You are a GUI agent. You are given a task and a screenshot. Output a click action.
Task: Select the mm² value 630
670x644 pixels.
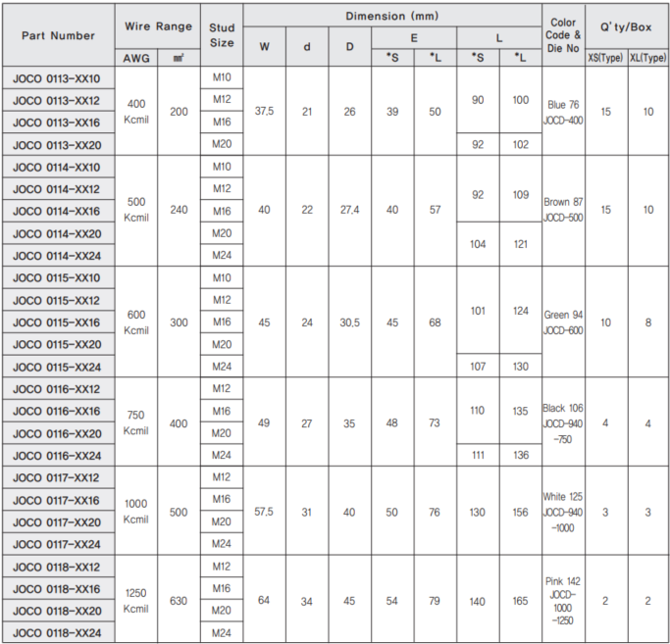[x=179, y=601]
